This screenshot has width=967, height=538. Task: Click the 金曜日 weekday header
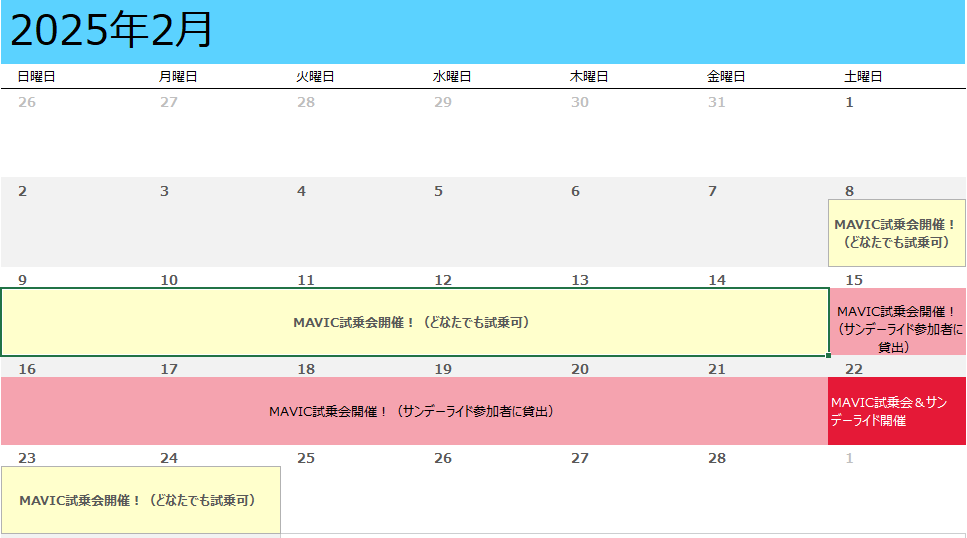pyautogui.click(x=726, y=76)
